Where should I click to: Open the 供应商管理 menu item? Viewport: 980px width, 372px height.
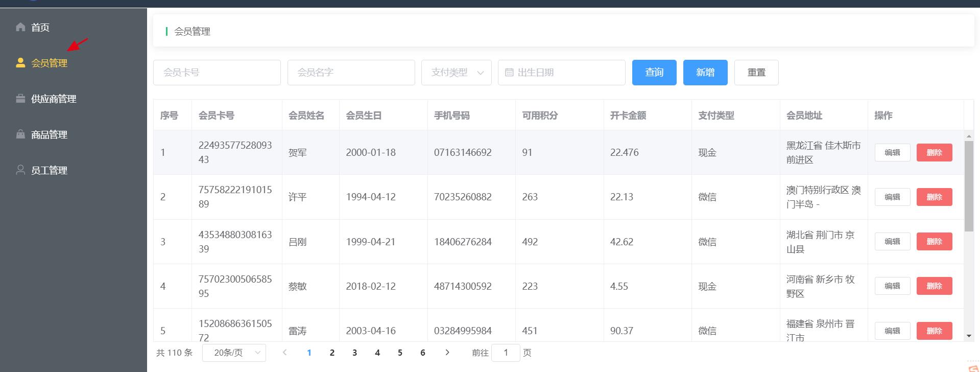coord(74,99)
